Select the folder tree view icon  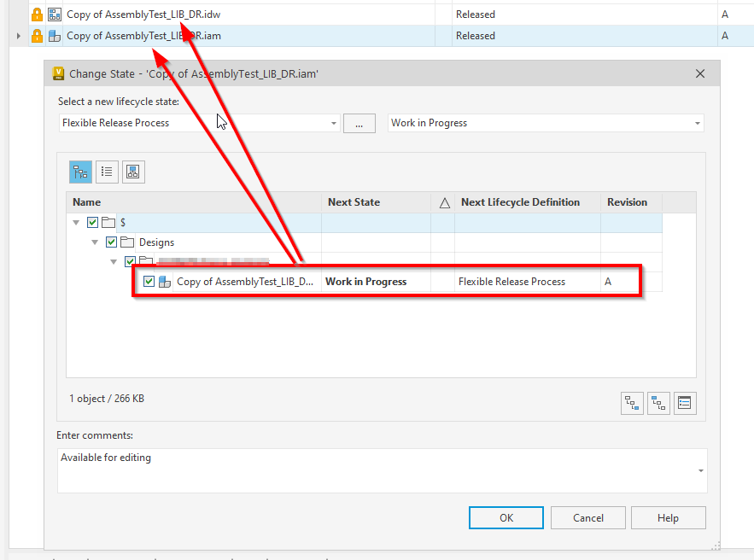click(x=80, y=172)
